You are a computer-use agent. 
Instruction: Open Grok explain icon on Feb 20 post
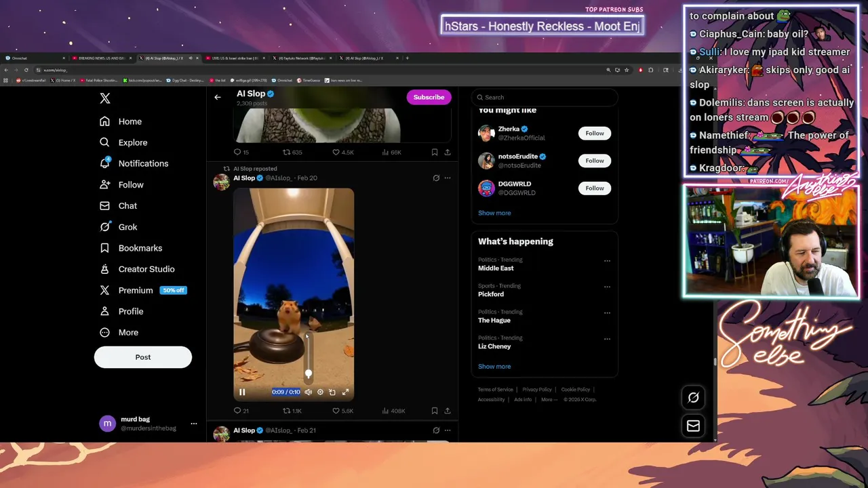[x=436, y=178]
